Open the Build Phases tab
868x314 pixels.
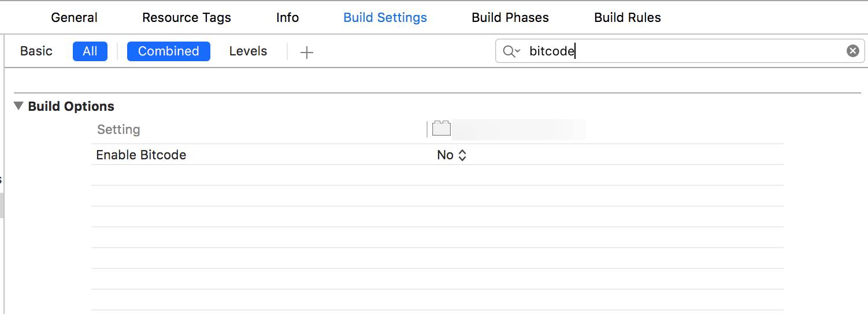510,17
